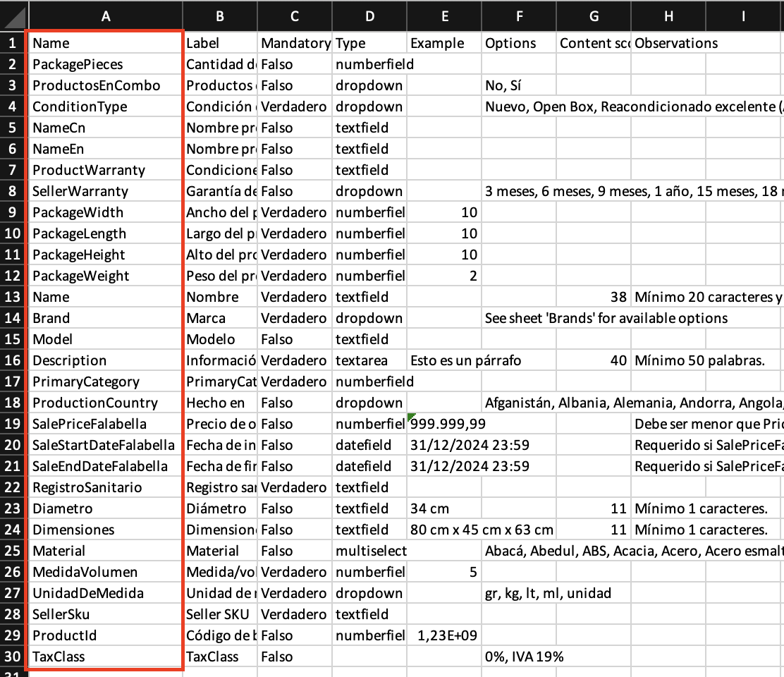Click cell containing UnidadDeMedida
The height and width of the screenshot is (677, 784).
tap(106, 593)
